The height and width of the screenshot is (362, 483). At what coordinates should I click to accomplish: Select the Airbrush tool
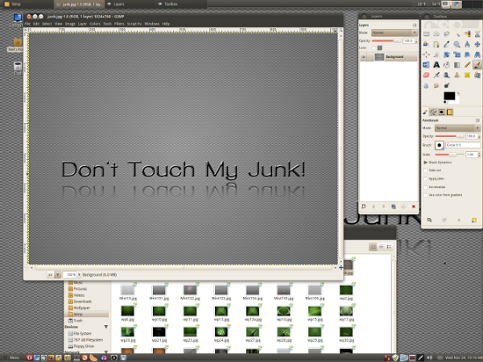point(436,75)
